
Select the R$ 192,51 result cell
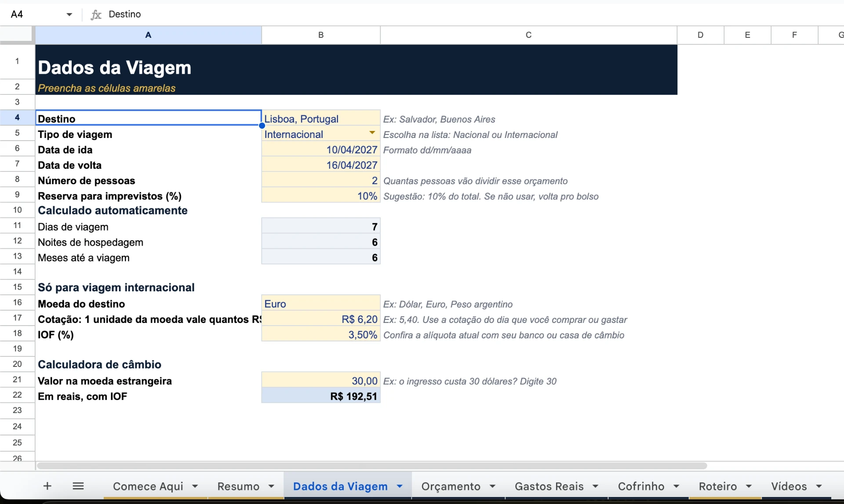point(321,395)
